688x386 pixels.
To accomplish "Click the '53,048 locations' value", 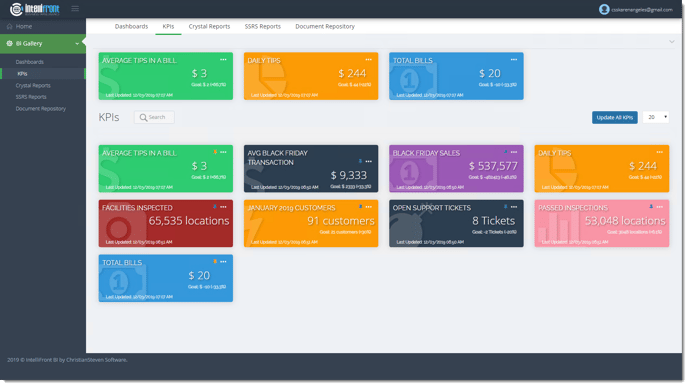I will pos(625,221).
